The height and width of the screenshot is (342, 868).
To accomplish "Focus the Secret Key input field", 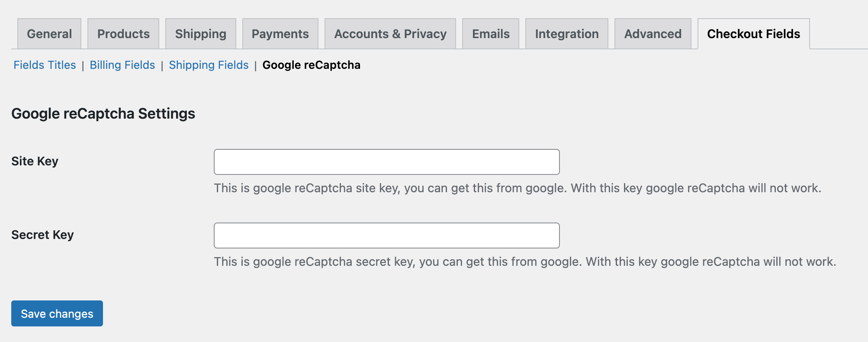I will coord(387,236).
